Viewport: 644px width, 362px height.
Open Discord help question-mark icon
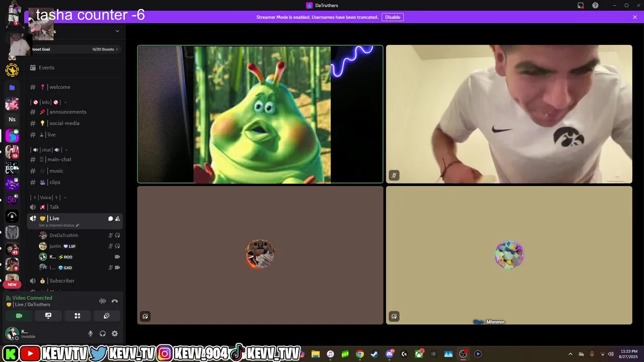[595, 6]
